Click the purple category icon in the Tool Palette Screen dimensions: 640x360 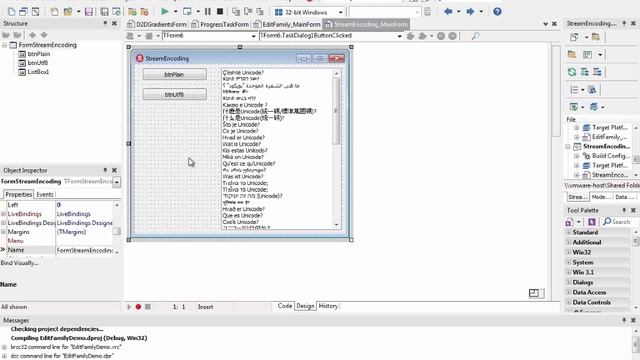[592, 222]
